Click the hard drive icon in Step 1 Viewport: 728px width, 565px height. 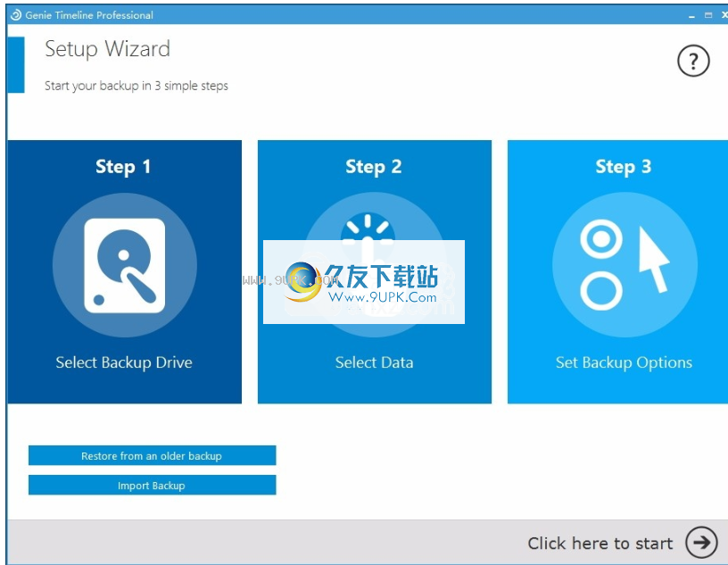point(124,265)
